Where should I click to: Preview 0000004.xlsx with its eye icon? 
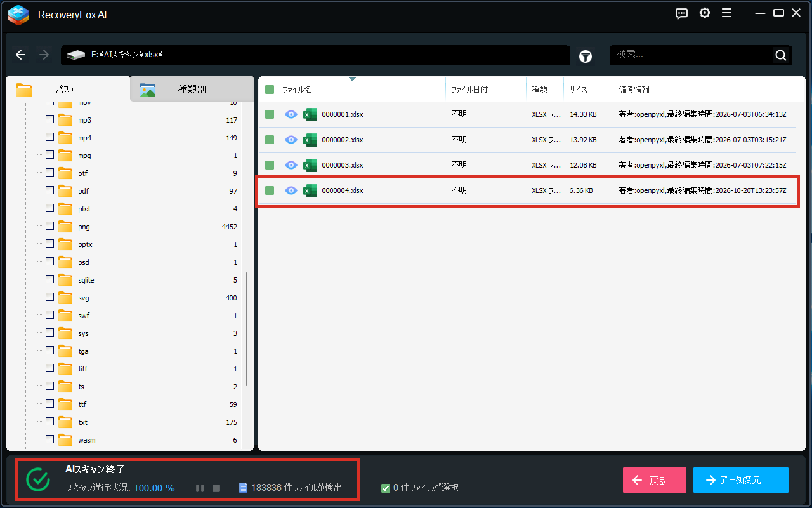click(x=291, y=190)
